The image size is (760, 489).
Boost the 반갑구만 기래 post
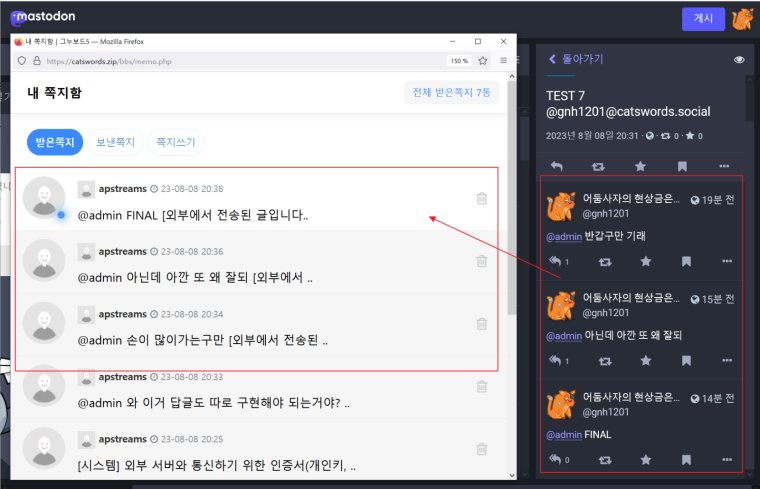point(605,262)
